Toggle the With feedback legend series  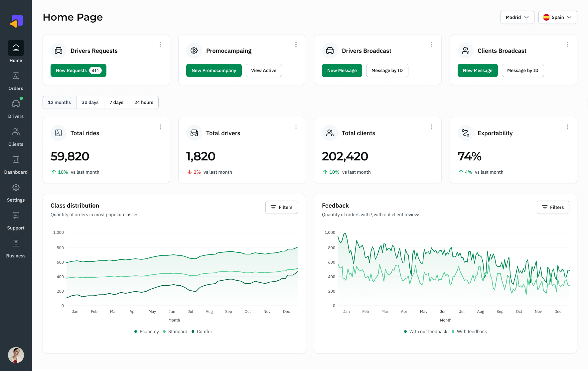point(469,331)
